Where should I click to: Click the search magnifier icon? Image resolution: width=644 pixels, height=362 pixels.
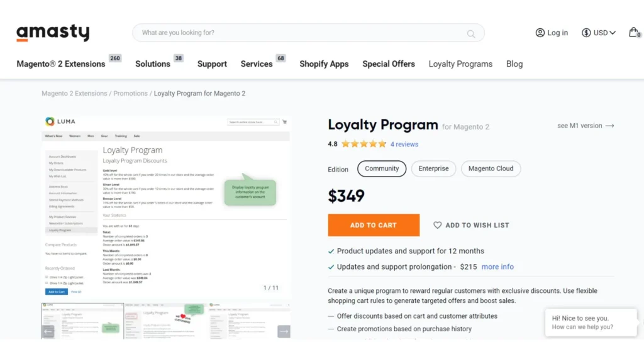tap(470, 34)
